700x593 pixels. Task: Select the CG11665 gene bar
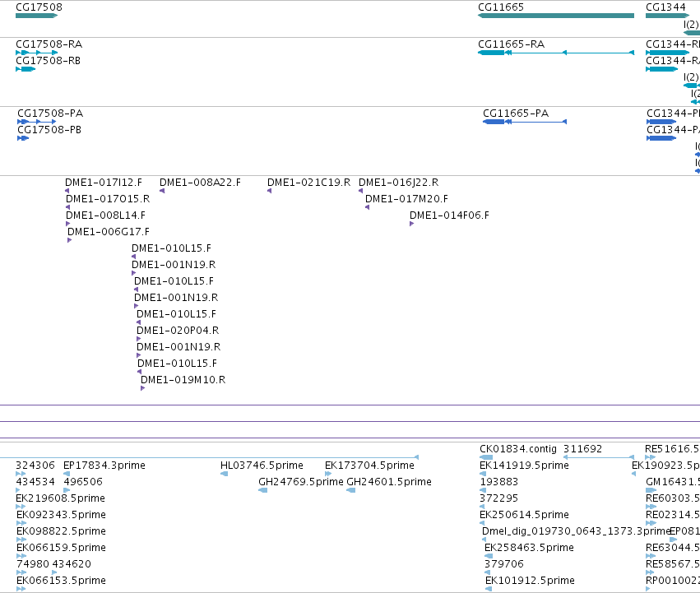point(556,16)
